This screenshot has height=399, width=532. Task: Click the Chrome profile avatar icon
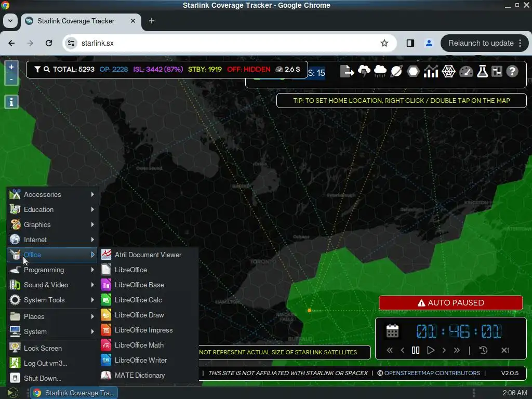pos(429,43)
